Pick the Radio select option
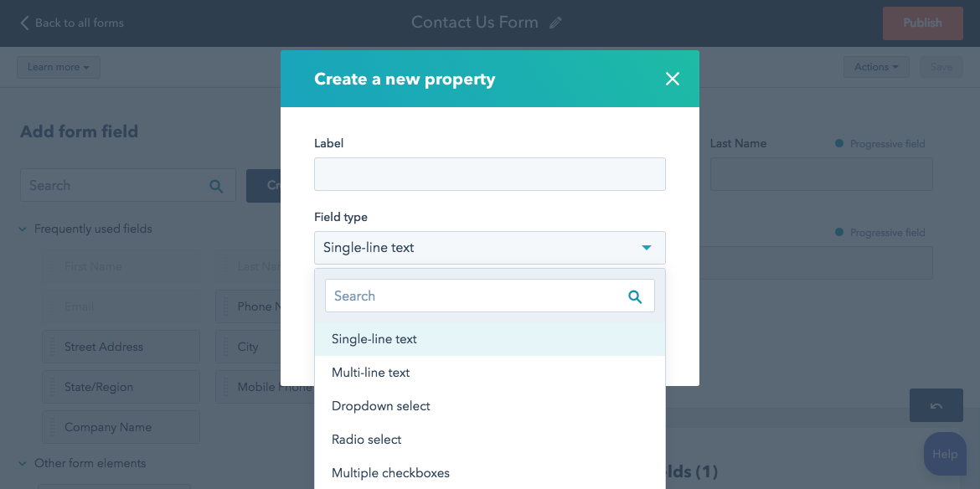The image size is (980, 489). [x=367, y=440]
